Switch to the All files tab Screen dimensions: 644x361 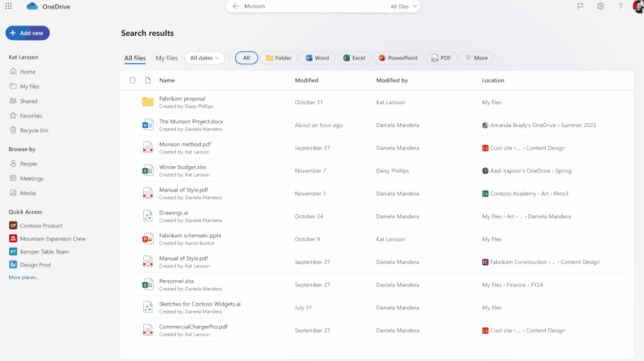(135, 58)
